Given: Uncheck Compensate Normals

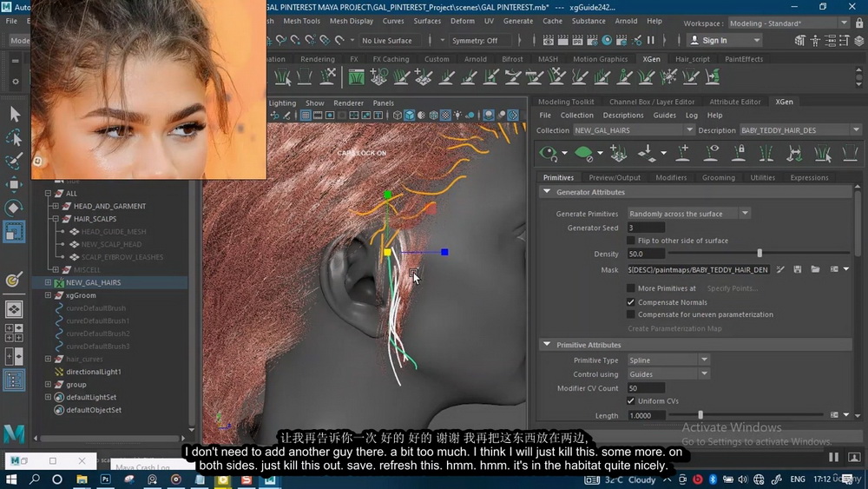Looking at the screenshot, I should click(x=630, y=301).
